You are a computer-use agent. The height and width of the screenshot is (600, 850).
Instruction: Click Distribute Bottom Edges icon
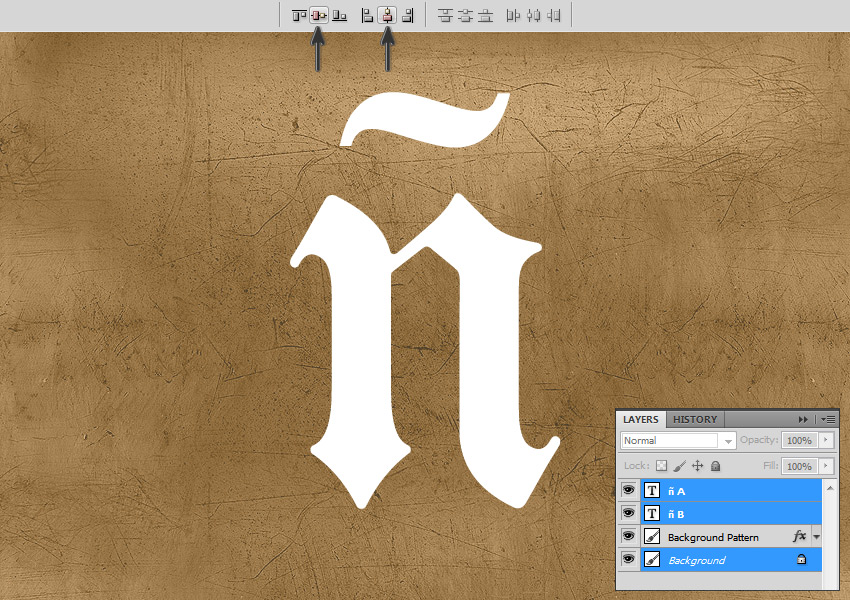tap(485, 16)
